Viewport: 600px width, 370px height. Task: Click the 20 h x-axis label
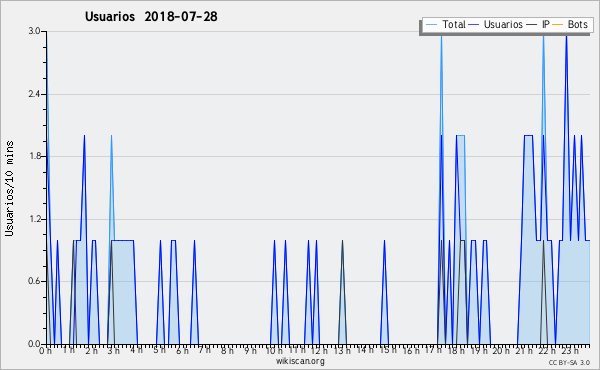501,350
